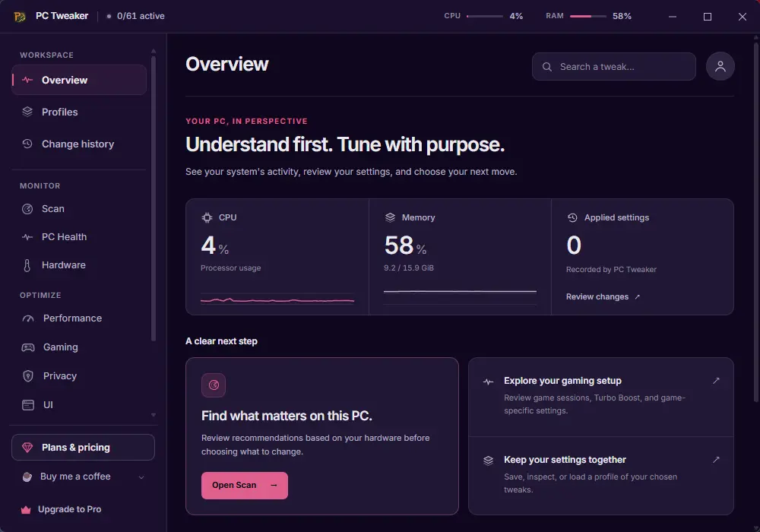Image resolution: width=760 pixels, height=532 pixels.
Task: Click the UI window icon in sidebar
Action: tap(28, 405)
